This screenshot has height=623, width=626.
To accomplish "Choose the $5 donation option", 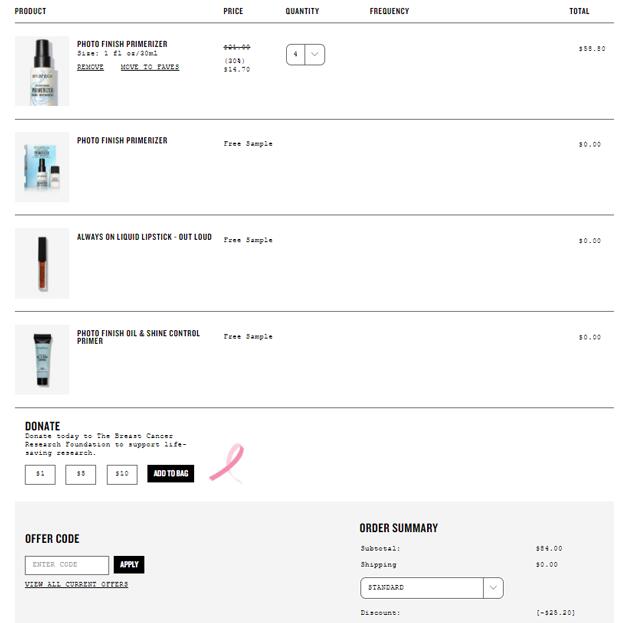I will point(81,474).
